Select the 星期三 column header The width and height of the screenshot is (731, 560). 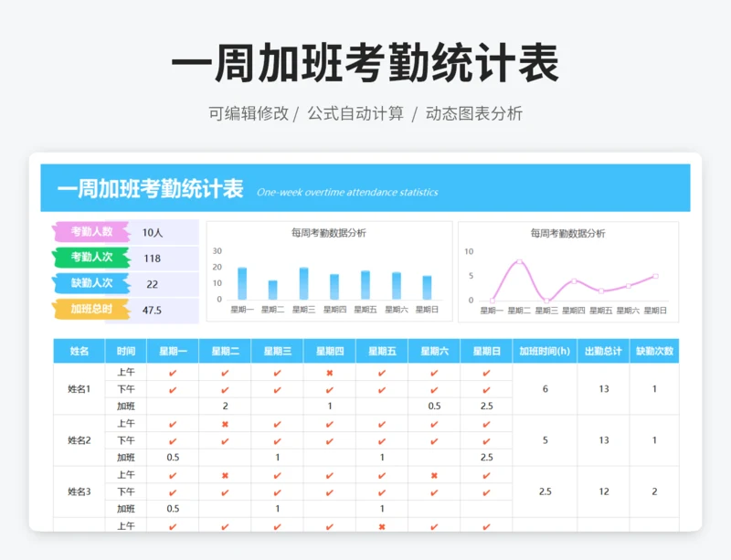278,351
